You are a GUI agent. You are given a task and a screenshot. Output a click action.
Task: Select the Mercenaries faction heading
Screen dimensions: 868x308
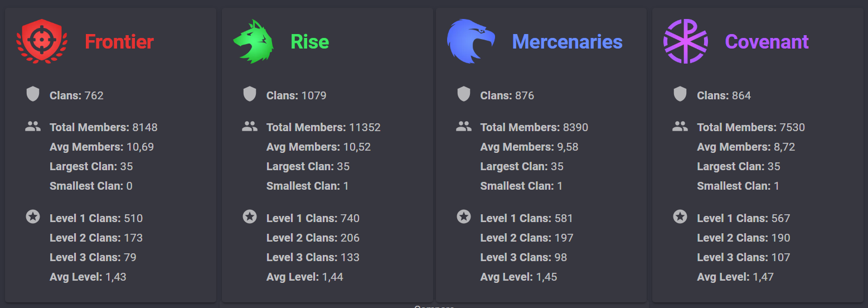[567, 42]
